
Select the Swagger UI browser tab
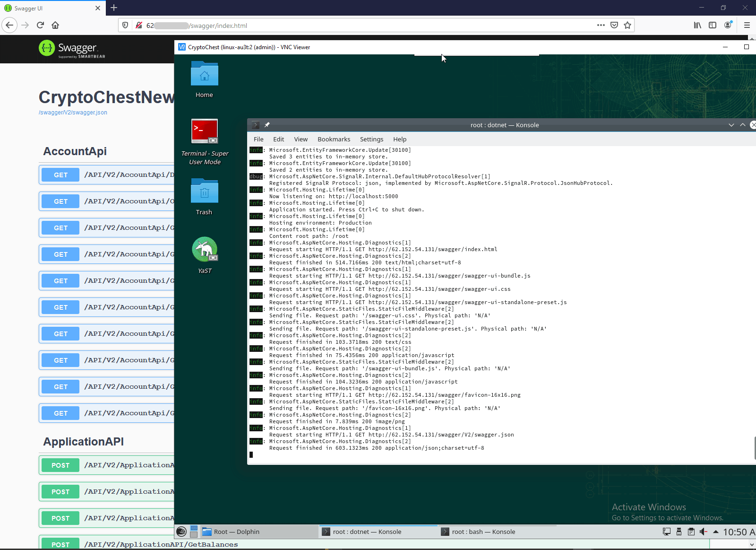pos(52,8)
